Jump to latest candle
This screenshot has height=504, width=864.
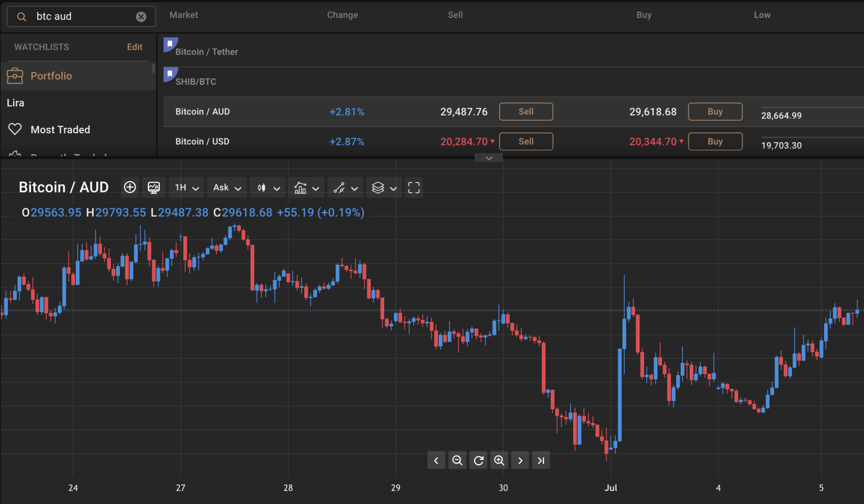[x=541, y=461]
